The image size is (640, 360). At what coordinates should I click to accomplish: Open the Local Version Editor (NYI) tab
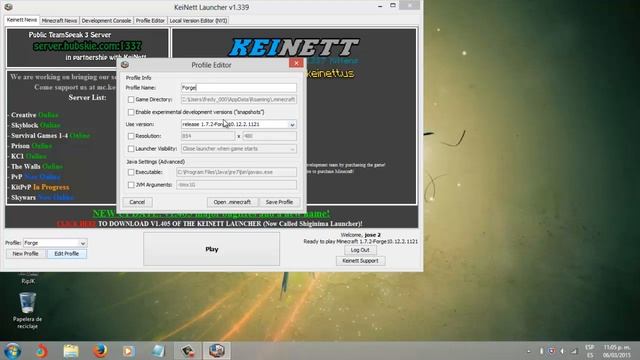point(198,20)
